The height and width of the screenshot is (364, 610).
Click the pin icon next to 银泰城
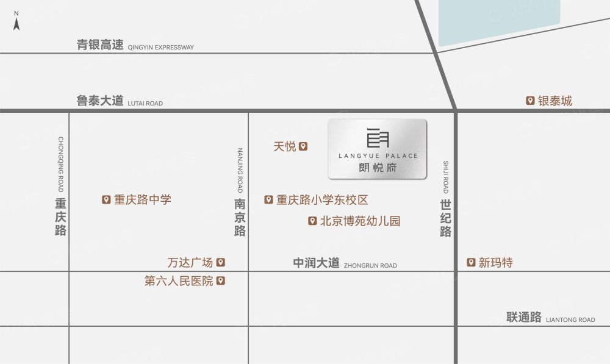[530, 101]
